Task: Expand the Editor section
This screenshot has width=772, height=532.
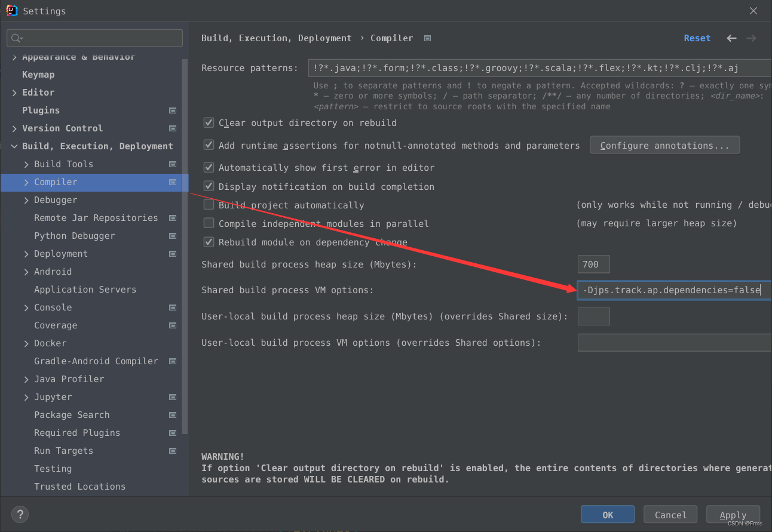Action: tap(14, 93)
